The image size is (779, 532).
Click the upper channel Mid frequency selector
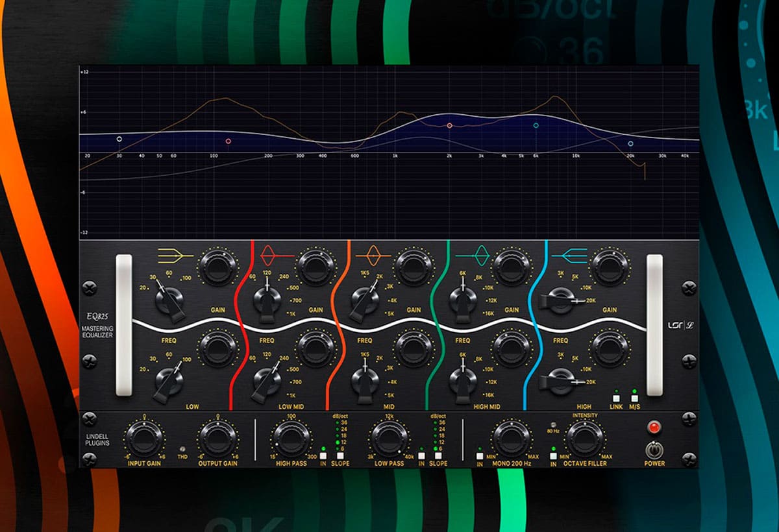point(365,300)
